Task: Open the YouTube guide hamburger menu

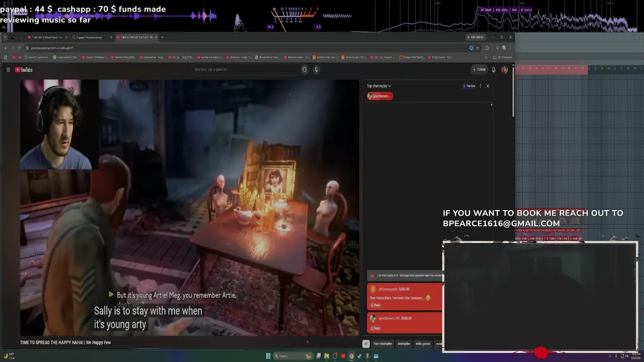Action: click(8, 70)
